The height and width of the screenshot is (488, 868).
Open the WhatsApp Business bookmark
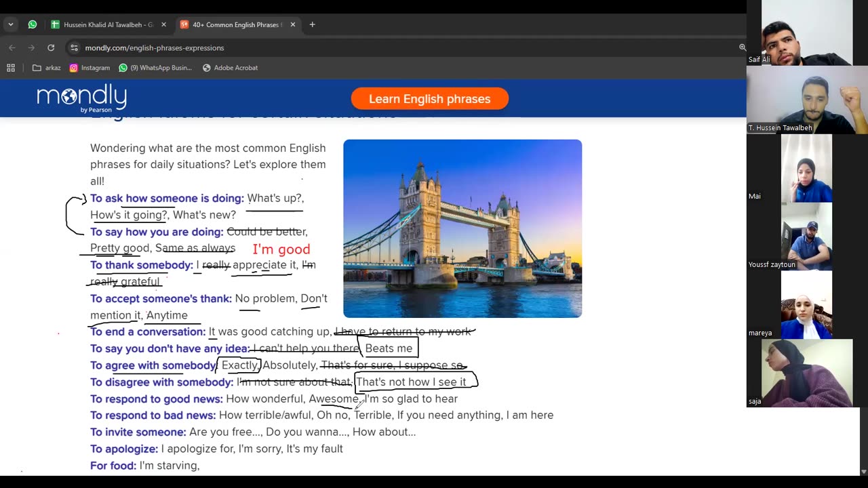click(155, 68)
